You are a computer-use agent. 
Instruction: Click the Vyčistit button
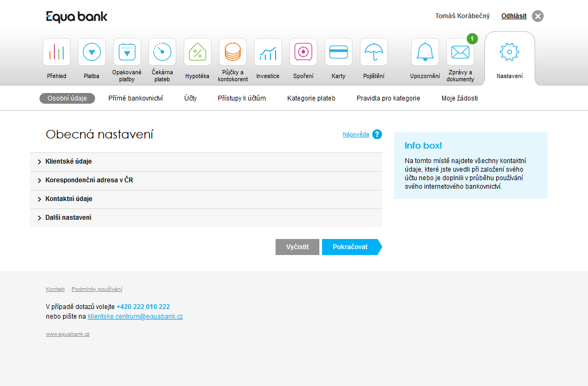click(297, 247)
